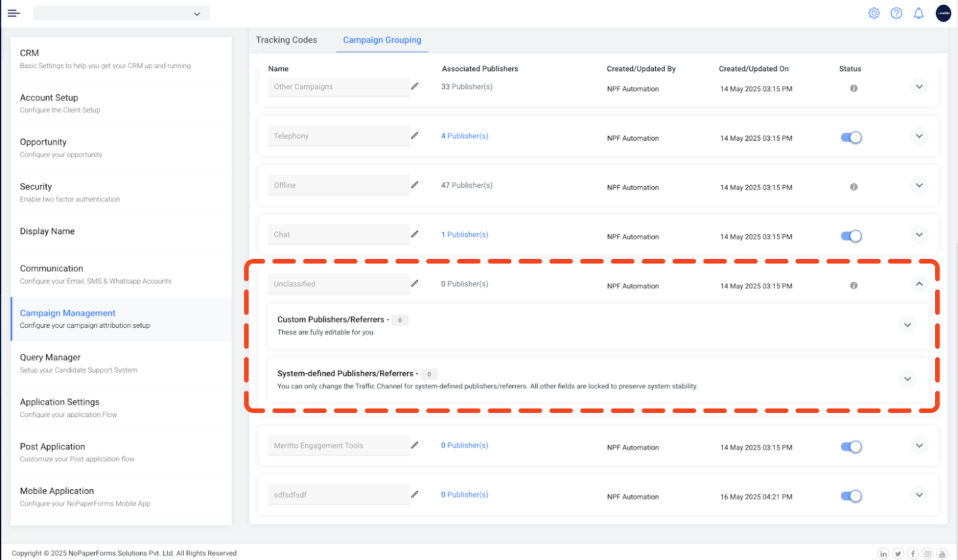Open the top-left account dropdown
Viewport: 958px width, 560px height.
tap(122, 14)
